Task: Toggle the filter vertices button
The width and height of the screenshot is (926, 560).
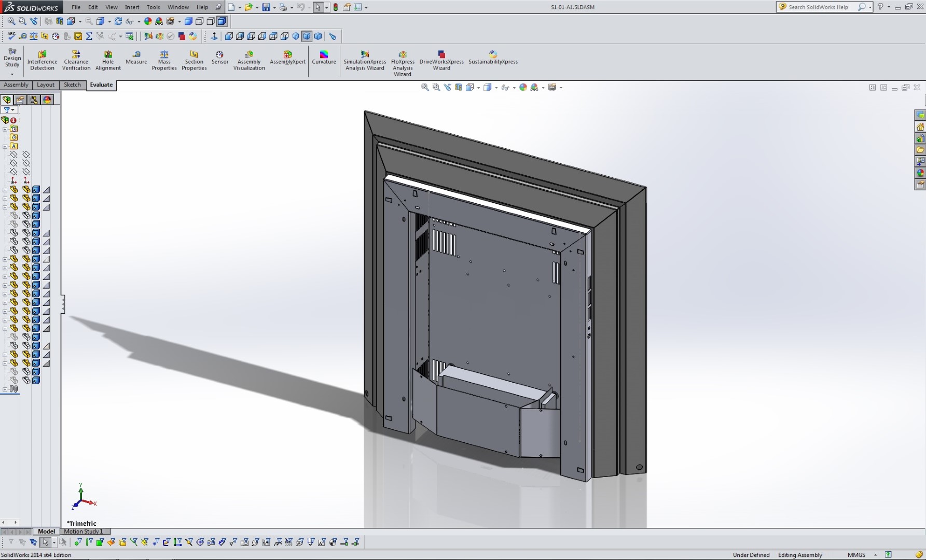Action: [x=78, y=542]
